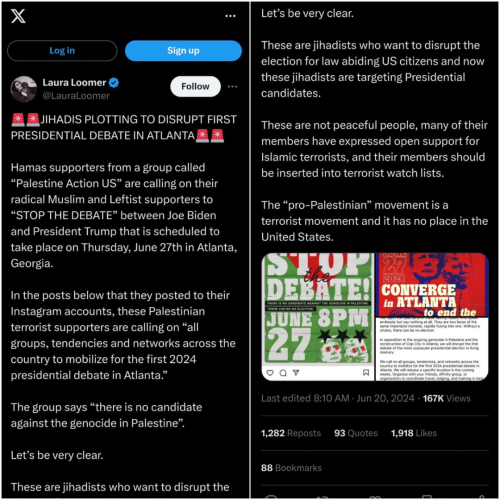Screen dimensions: 500x500
Task: Click the Sign up button
Action: [x=183, y=51]
